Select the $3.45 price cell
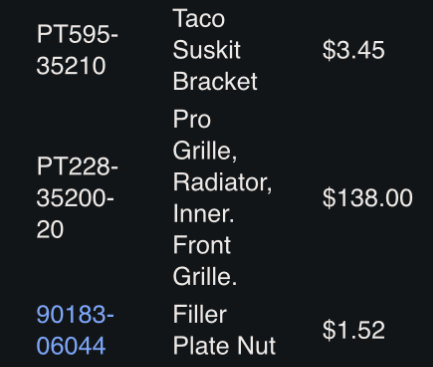433x367 pixels. (x=353, y=50)
